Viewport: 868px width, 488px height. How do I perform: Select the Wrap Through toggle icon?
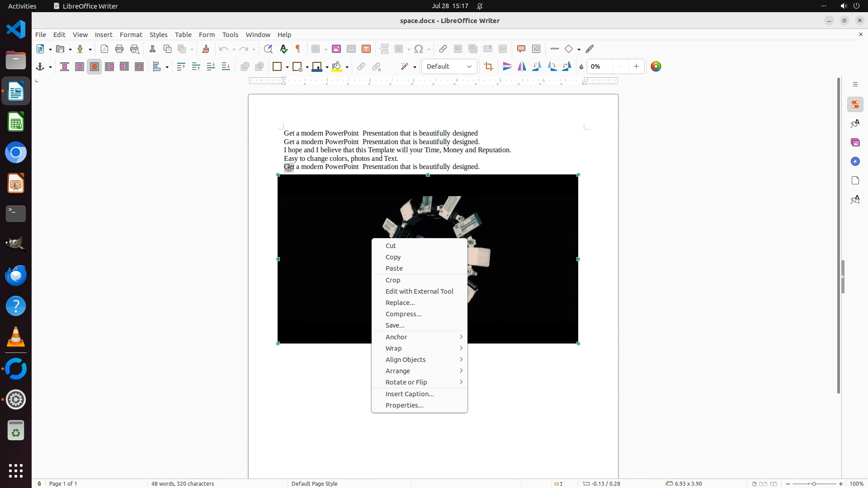(139, 67)
